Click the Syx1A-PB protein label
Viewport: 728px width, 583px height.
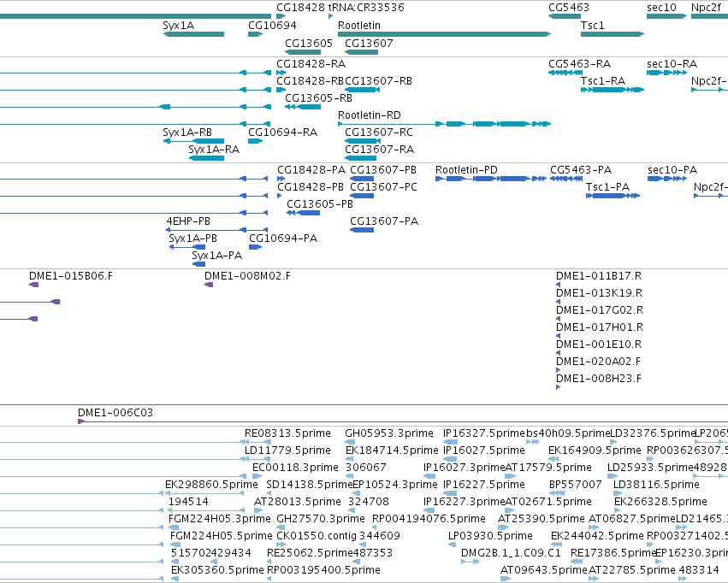(192, 238)
